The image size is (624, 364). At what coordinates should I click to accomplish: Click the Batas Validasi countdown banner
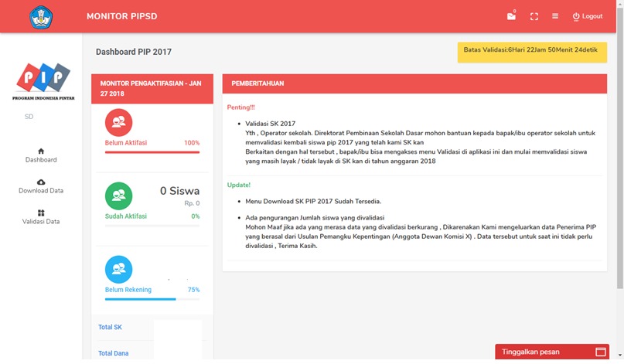coord(532,53)
